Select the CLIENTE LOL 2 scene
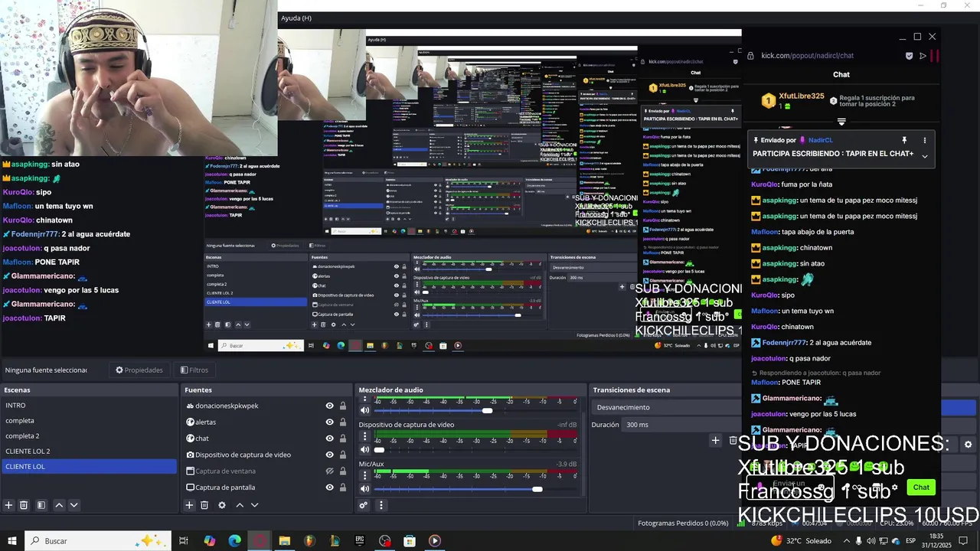 (x=89, y=451)
